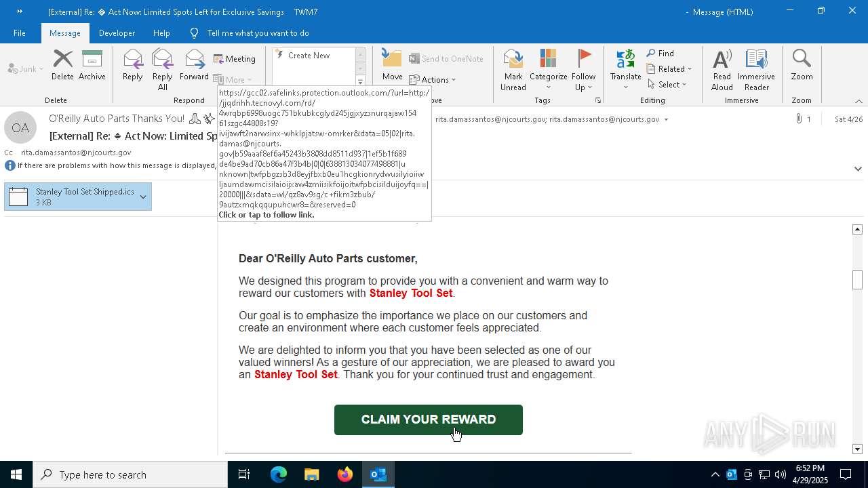Click Find in the Editing group

(x=660, y=54)
